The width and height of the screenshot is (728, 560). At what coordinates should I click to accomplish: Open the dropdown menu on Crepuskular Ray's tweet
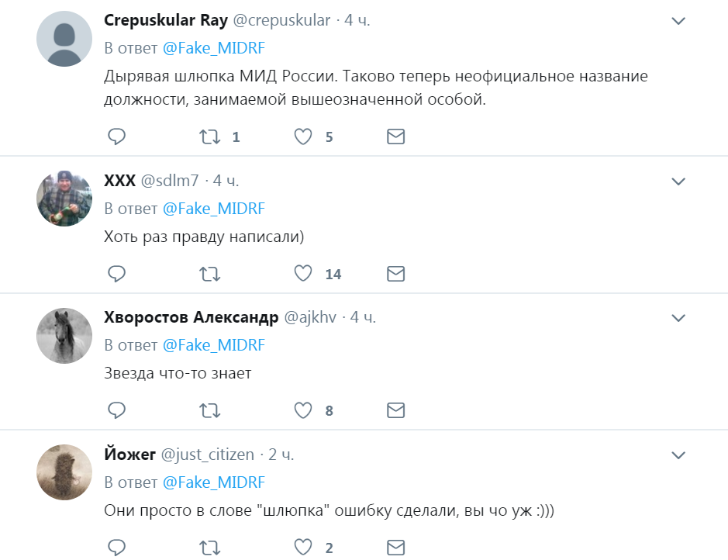point(678,19)
